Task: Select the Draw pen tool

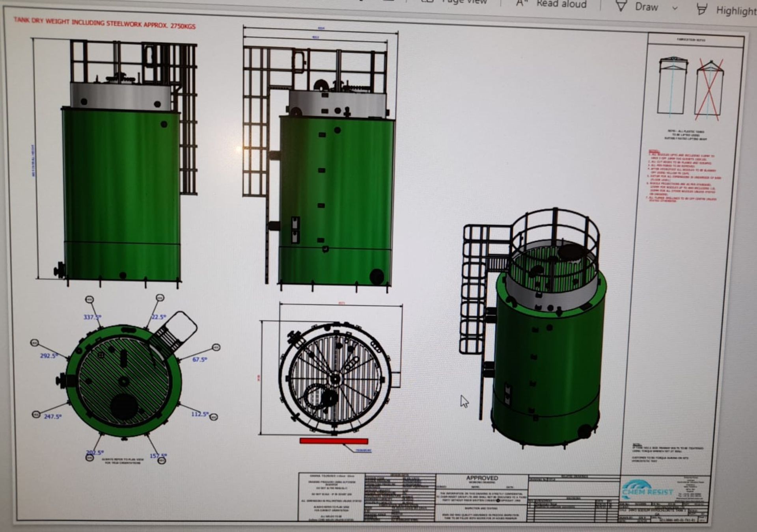Action: 637,6
